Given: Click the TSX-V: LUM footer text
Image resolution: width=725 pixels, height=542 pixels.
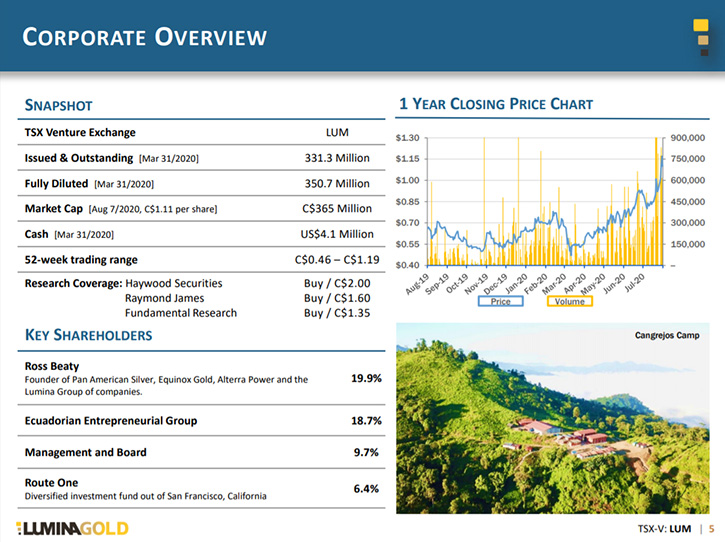Looking at the screenshot, I should pyautogui.click(x=664, y=529).
